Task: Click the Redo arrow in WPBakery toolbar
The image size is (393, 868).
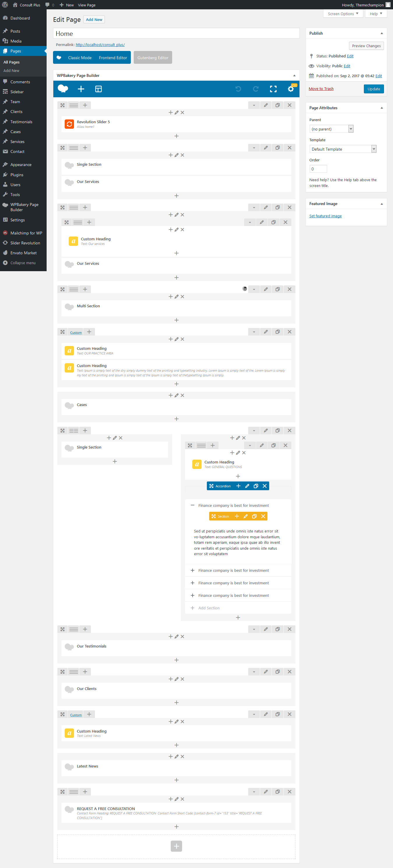Action: pyautogui.click(x=256, y=89)
